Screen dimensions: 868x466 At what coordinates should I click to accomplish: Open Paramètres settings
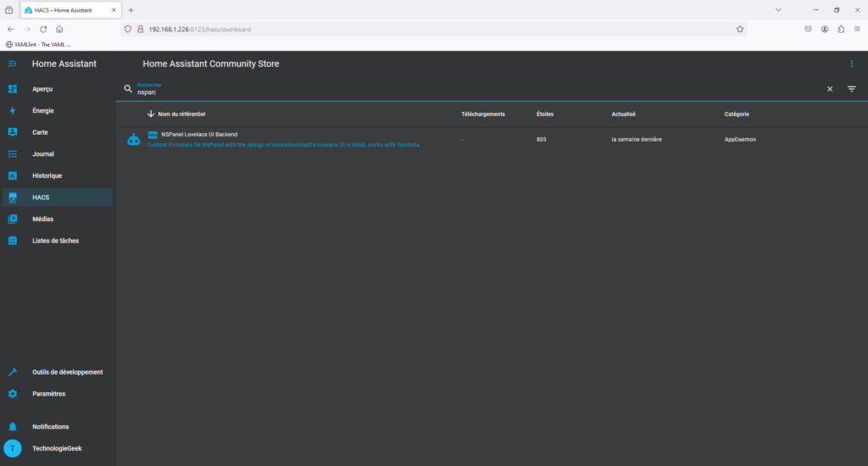58,393
